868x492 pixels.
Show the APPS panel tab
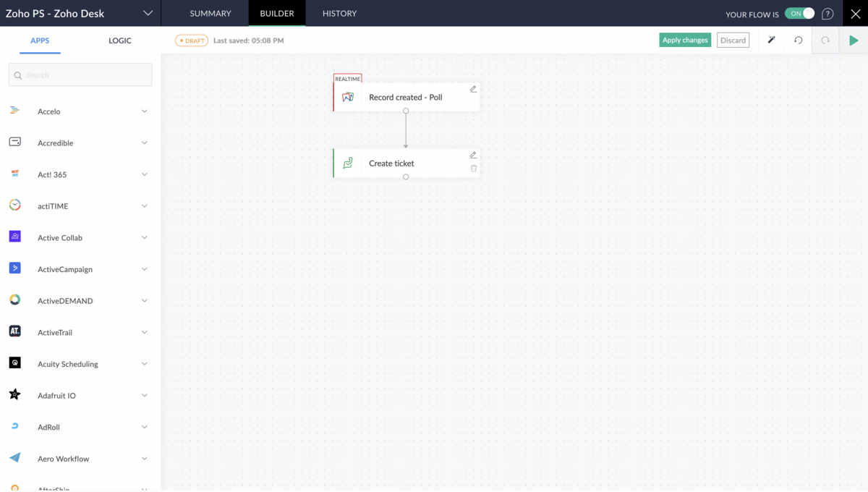pyautogui.click(x=40, y=41)
